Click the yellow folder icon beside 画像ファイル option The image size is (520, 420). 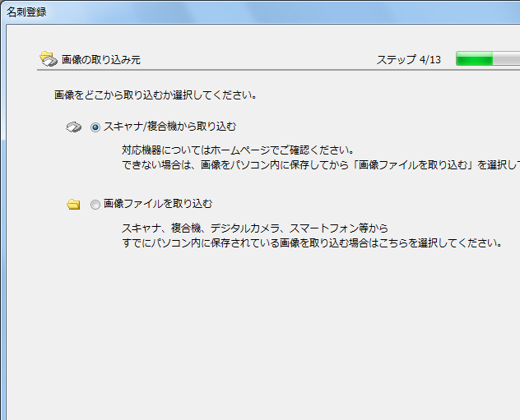coord(73,205)
